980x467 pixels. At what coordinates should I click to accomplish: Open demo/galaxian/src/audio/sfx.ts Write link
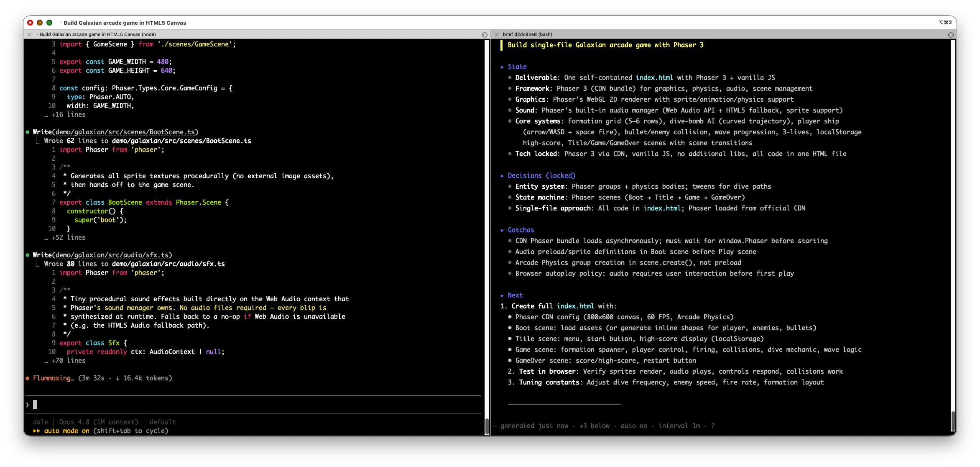pyautogui.click(x=112, y=255)
